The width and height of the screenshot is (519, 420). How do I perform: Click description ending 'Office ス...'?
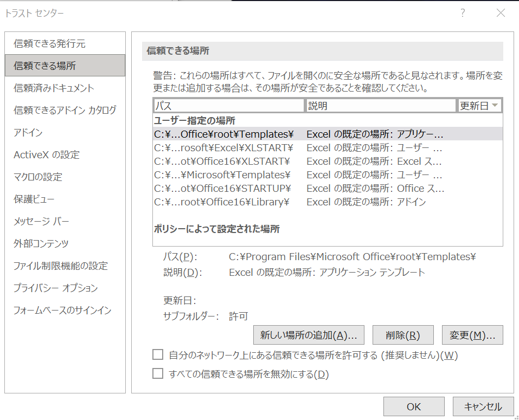(375, 188)
